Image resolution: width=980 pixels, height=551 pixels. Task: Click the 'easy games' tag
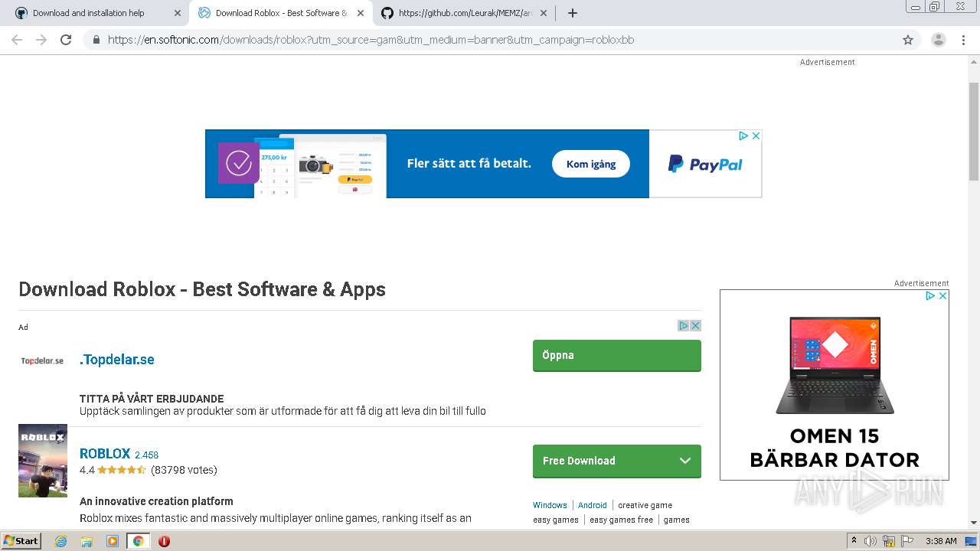(x=556, y=520)
